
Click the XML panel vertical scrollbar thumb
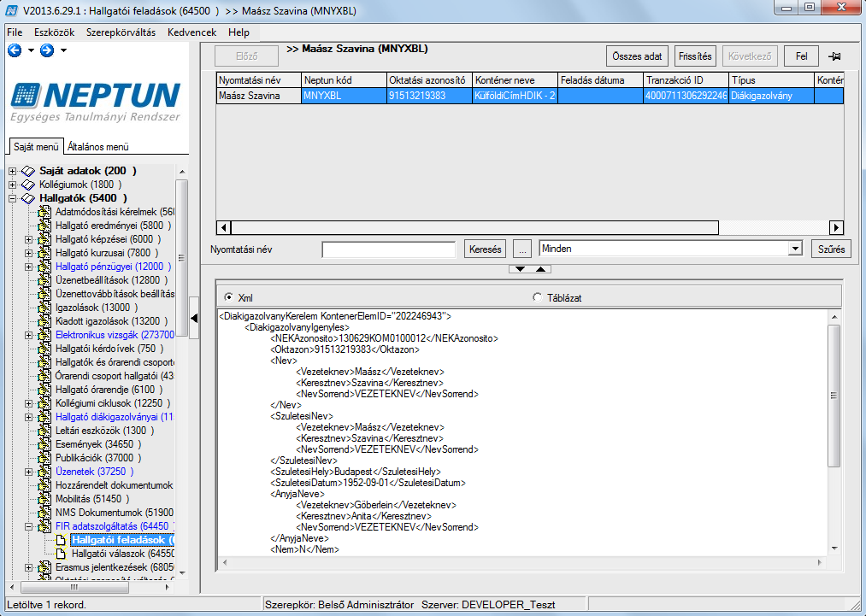pyautogui.click(x=834, y=396)
